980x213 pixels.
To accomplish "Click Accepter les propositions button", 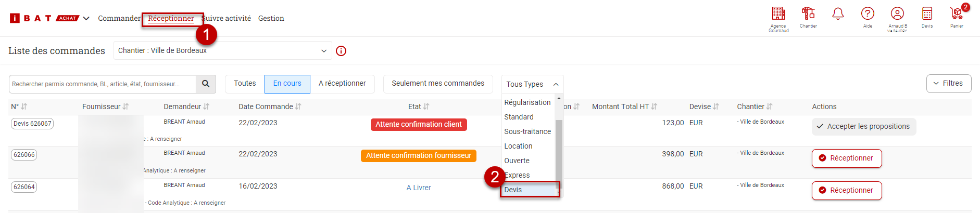I will click(863, 127).
